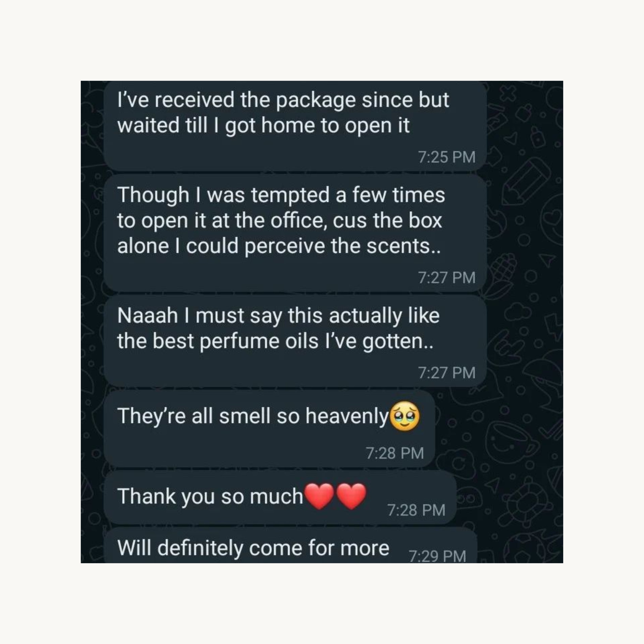
Task: Click the pleading face emoji after 'heavenly'
Action: pyautogui.click(x=405, y=416)
